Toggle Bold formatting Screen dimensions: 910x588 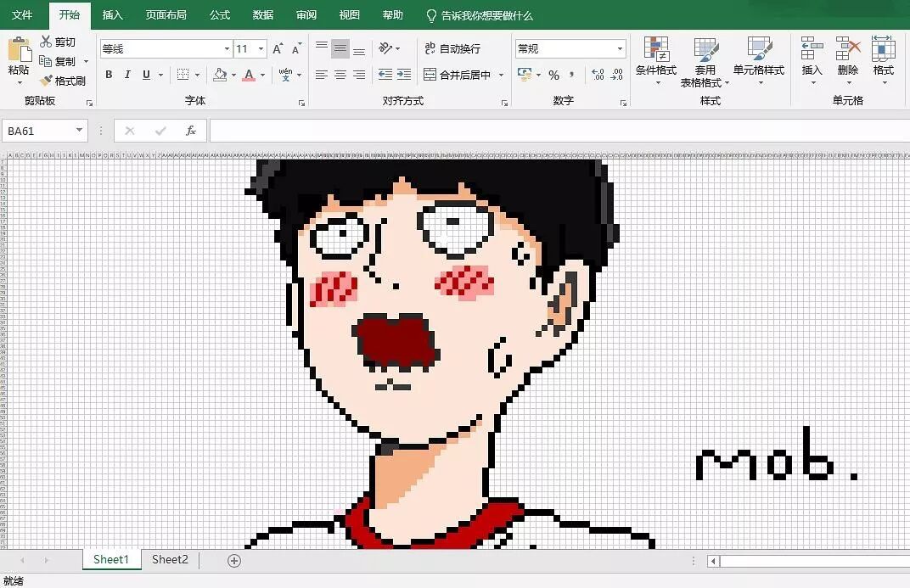[109, 75]
